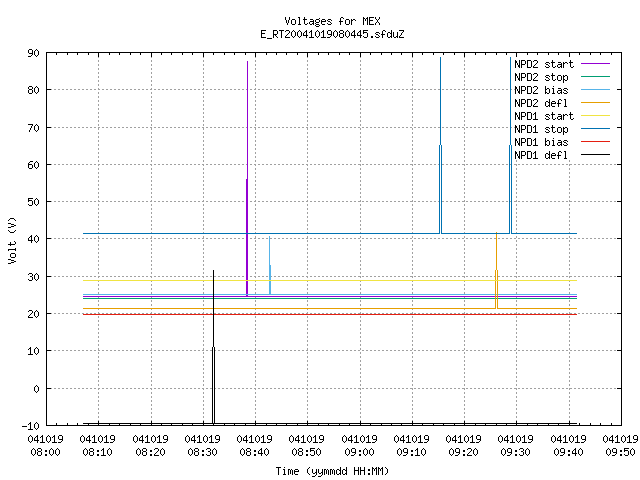Select the 'NPD1 defl' legend label
The image size is (640, 480).
pyautogui.click(x=541, y=156)
